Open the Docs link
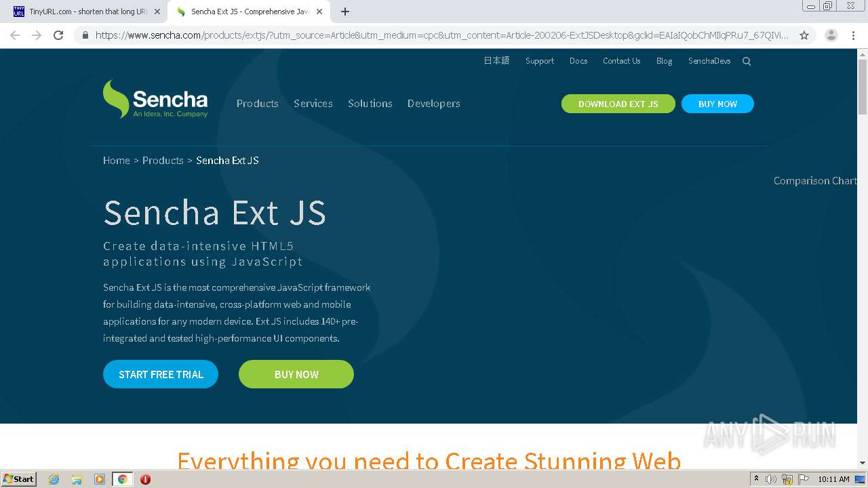868x488 pixels. coord(578,61)
